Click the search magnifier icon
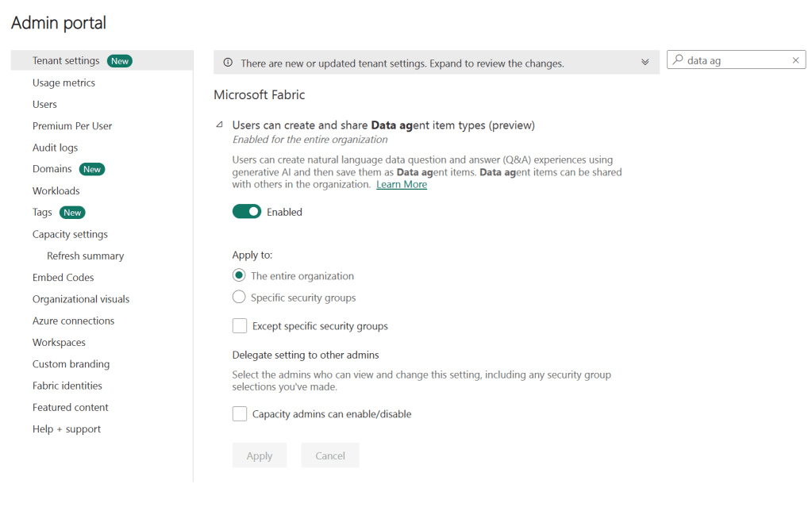Viewport: 812px width, 511px height. [678, 60]
